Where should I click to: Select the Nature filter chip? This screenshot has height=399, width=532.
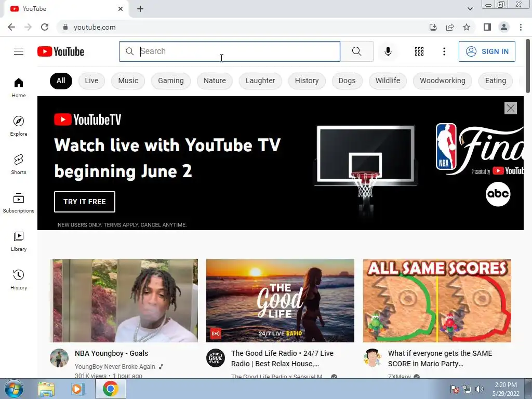tap(215, 81)
